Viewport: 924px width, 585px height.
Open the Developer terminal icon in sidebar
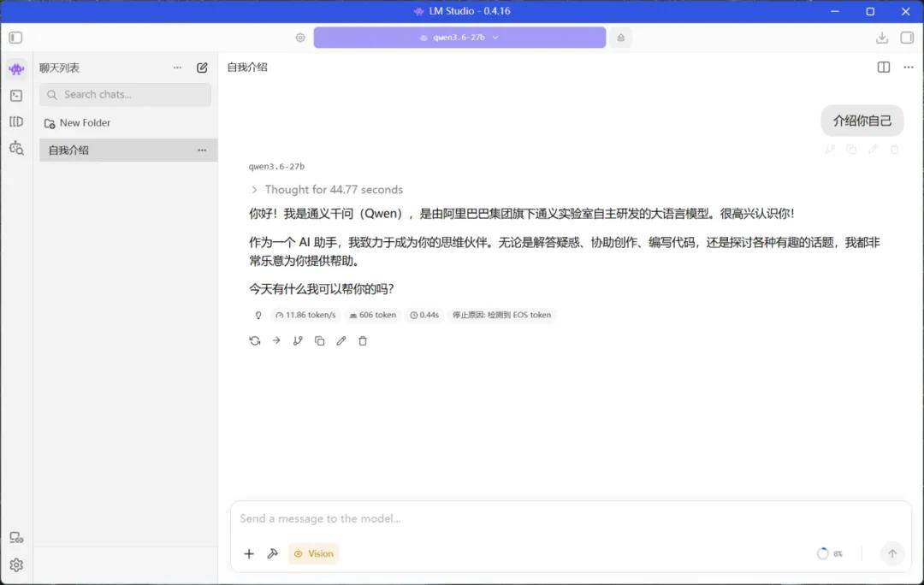(x=16, y=96)
